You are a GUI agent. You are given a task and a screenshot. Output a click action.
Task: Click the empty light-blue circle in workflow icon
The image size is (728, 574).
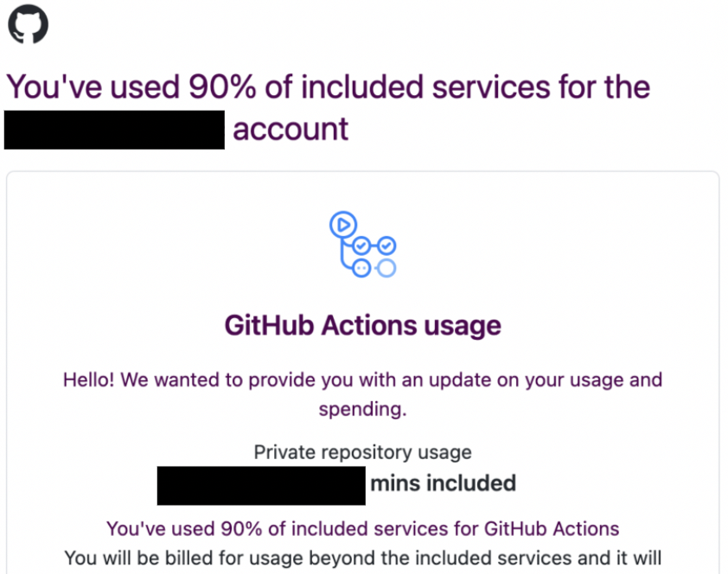point(386,268)
